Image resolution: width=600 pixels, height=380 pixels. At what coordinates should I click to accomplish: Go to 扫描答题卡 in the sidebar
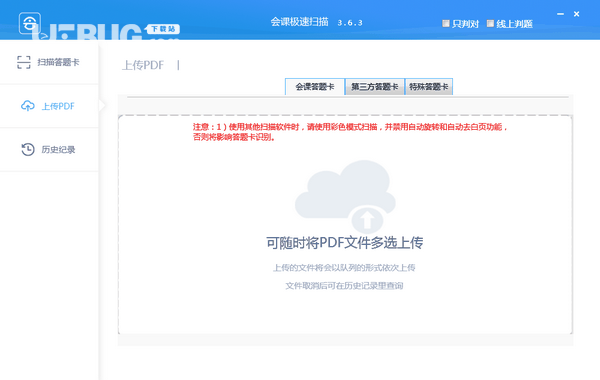(49, 62)
